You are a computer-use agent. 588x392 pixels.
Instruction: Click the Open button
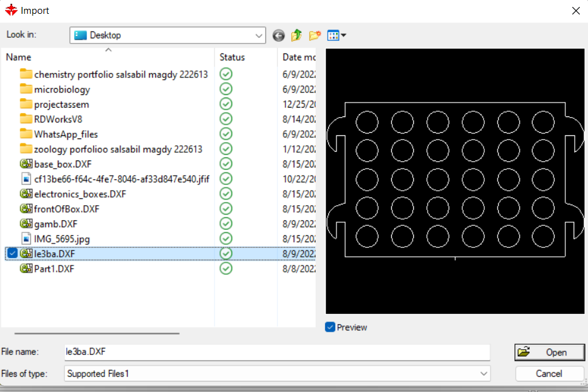point(549,352)
